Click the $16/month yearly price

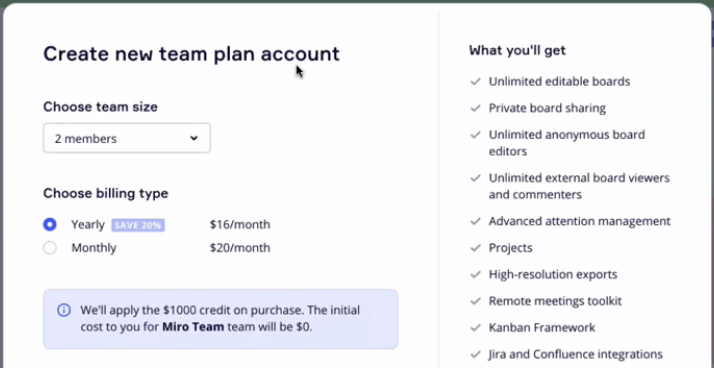coord(240,225)
